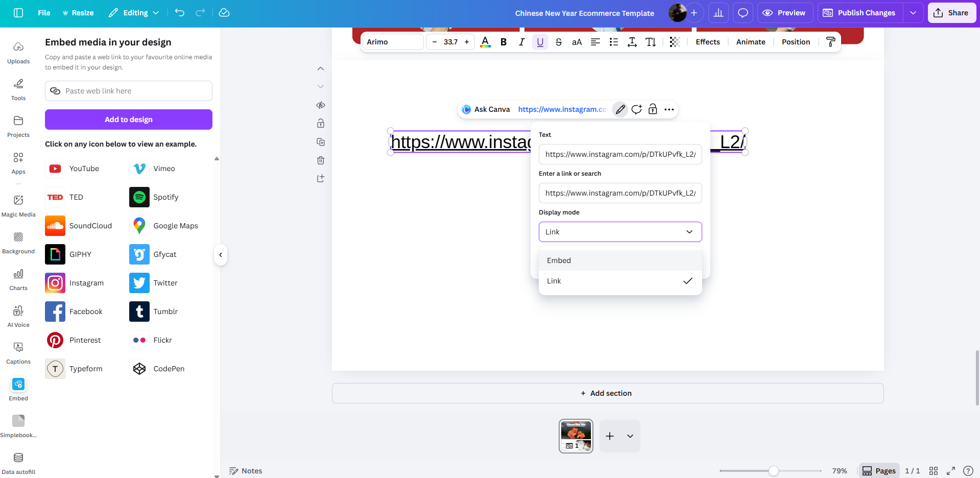Viewport: 980px width, 478px height.
Task: Click the trash delete icon beside canvas
Action: click(321, 160)
